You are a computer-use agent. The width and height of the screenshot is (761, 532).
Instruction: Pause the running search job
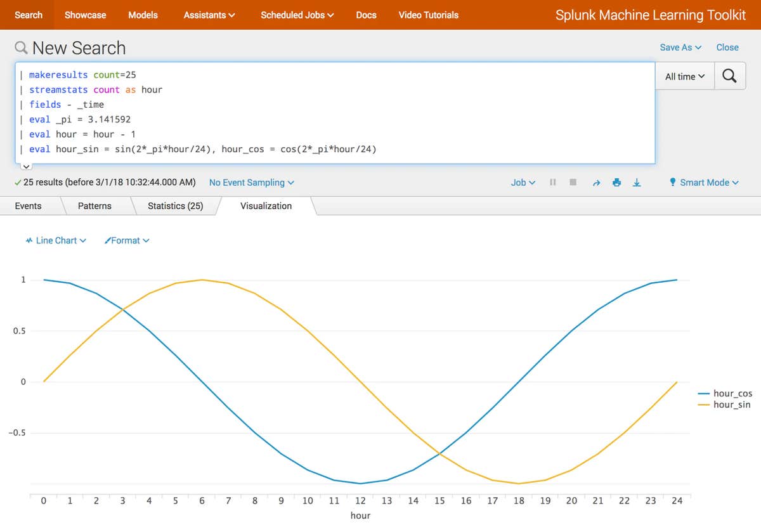click(553, 183)
